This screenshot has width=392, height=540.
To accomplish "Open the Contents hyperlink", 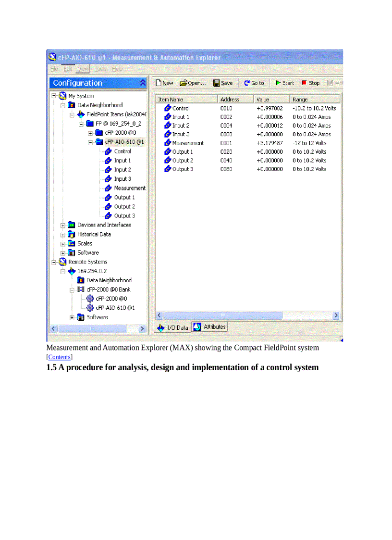I will (59, 357).
